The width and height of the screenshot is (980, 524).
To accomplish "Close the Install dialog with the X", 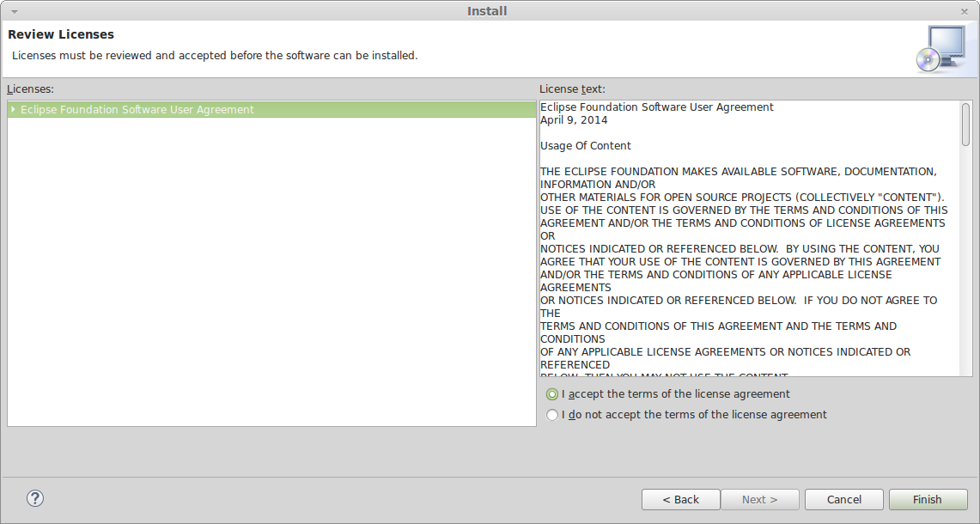I will [x=964, y=11].
